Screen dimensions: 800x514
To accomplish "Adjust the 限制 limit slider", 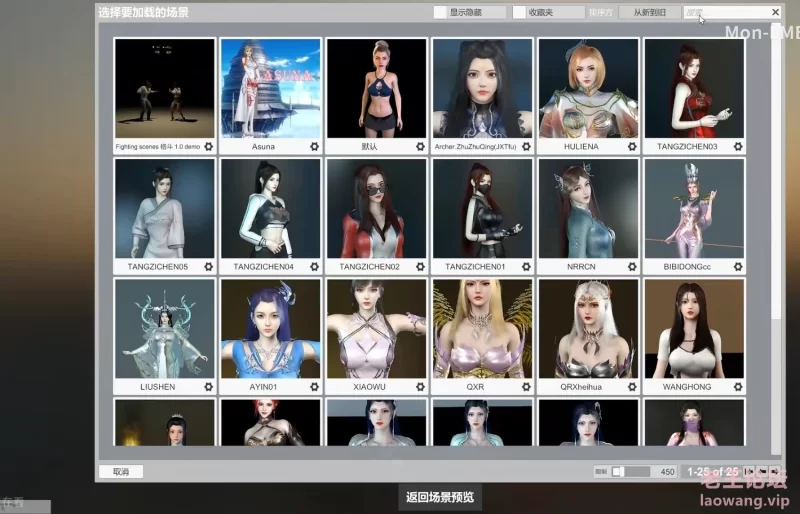I will coord(631,472).
